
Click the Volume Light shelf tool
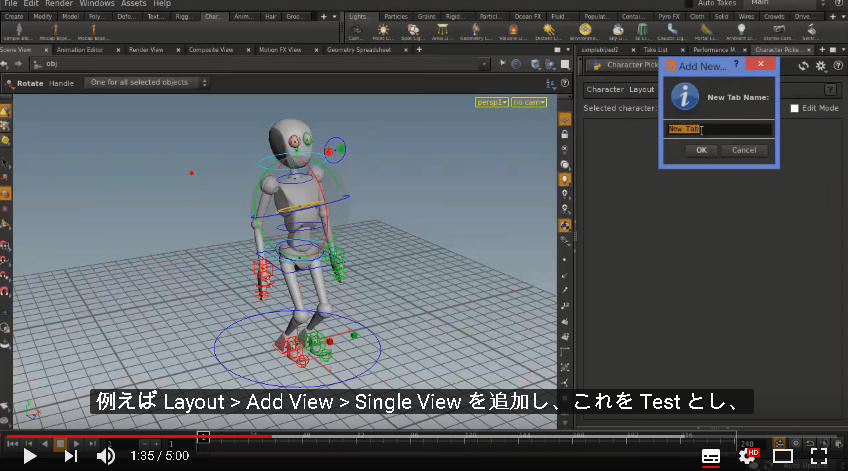[x=513, y=32]
